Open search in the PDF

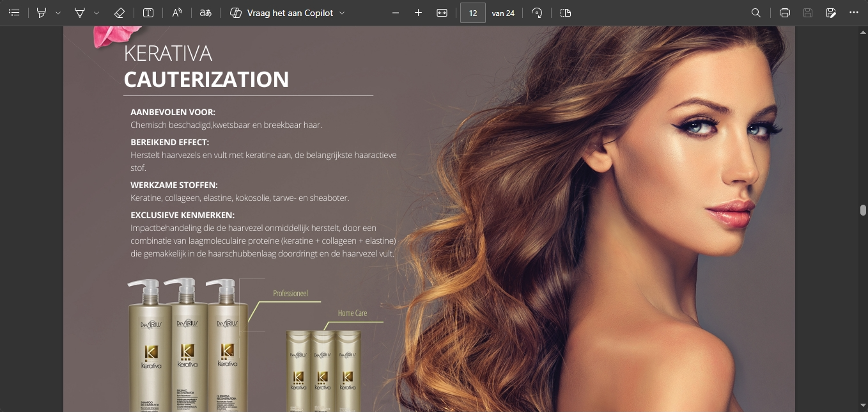point(756,13)
